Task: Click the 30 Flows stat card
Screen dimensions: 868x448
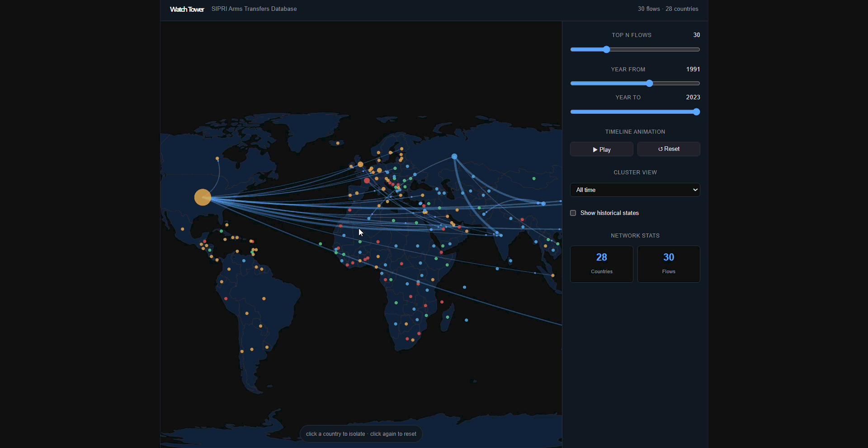Action: (x=669, y=264)
